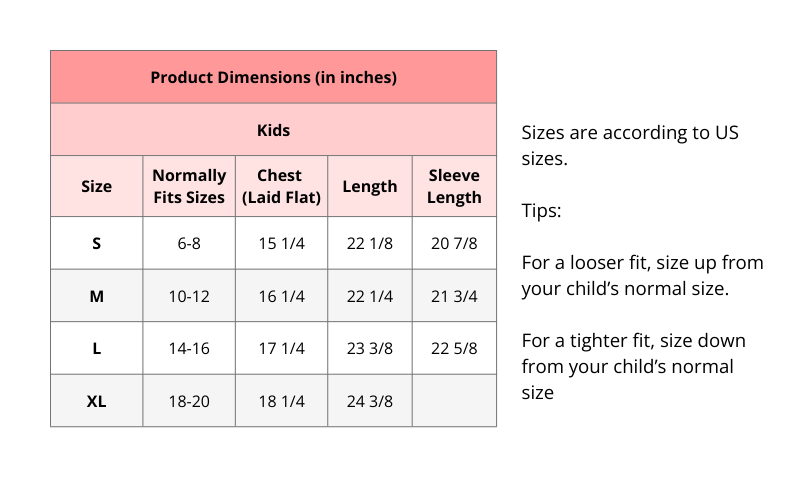Select the M size row label
Viewport: 800px width, 500px height.
tap(96, 296)
